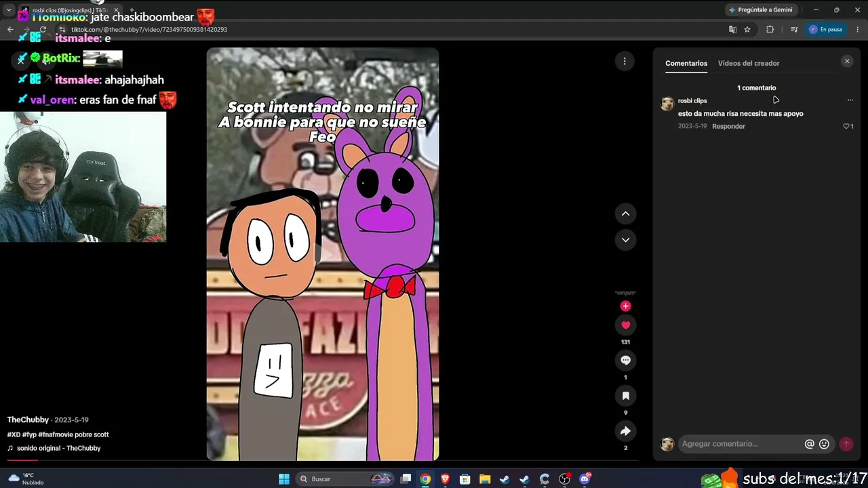Screen dimensions: 868x488
Task: Launch Brave browser from the taskbar
Action: click(445, 479)
